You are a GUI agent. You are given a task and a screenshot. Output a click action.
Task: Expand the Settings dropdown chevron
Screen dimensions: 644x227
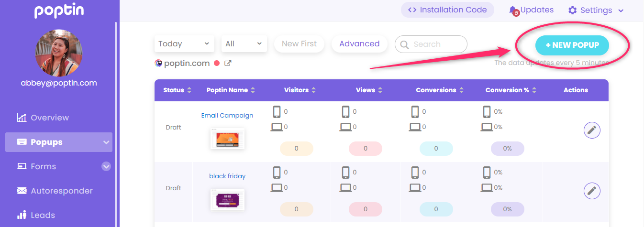point(621,11)
